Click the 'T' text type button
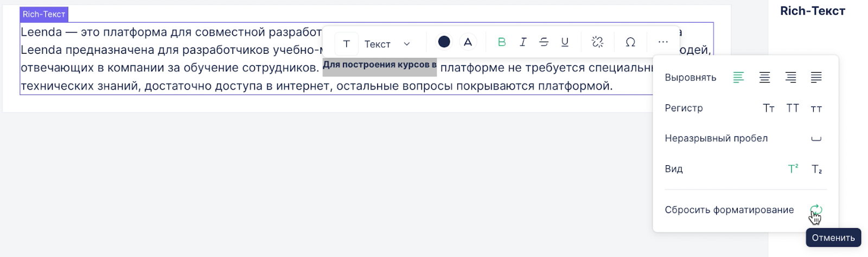 point(346,44)
